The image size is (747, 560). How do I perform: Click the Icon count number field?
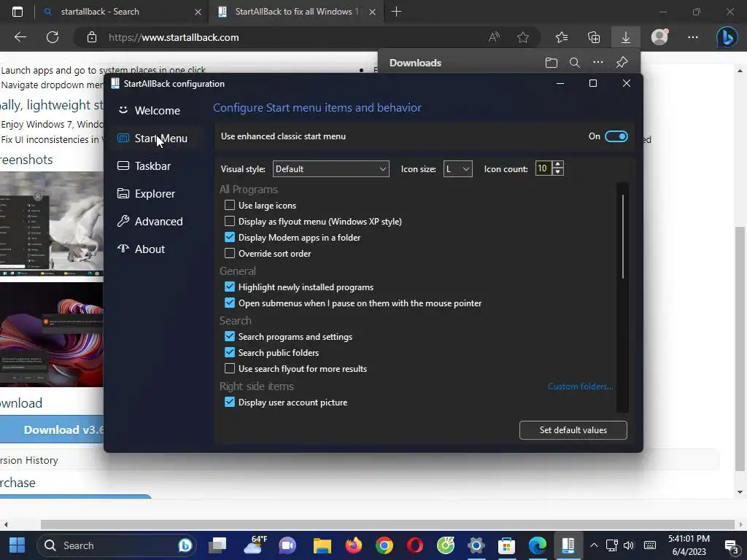543,168
